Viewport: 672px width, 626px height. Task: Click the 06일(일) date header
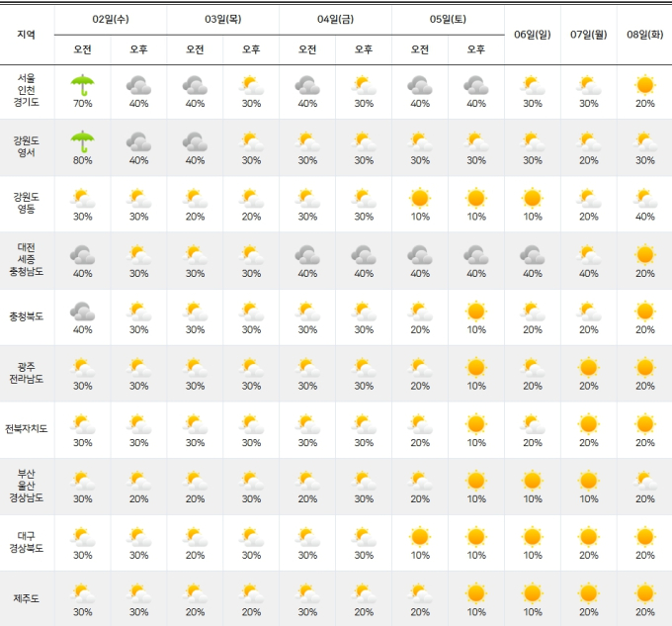pos(533,35)
